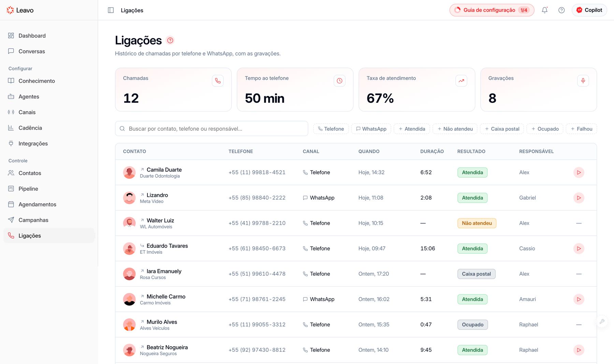Toggle the Atendida result filter
The width and height of the screenshot is (614, 364).
(412, 129)
